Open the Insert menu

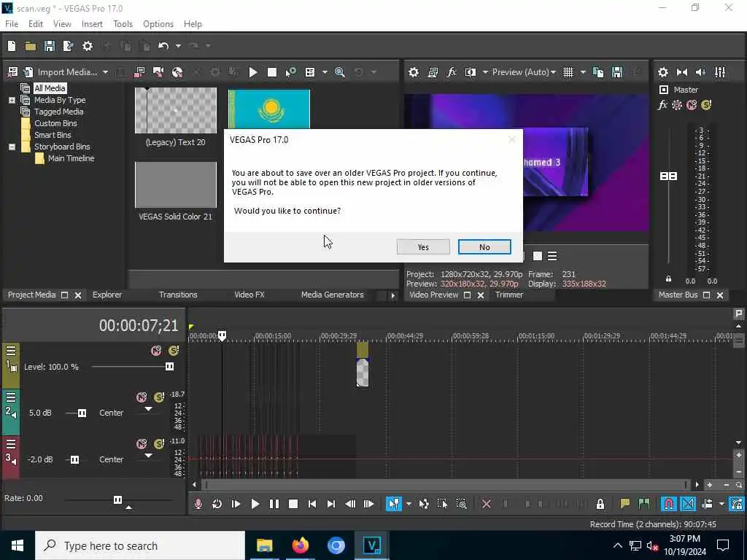[92, 24]
